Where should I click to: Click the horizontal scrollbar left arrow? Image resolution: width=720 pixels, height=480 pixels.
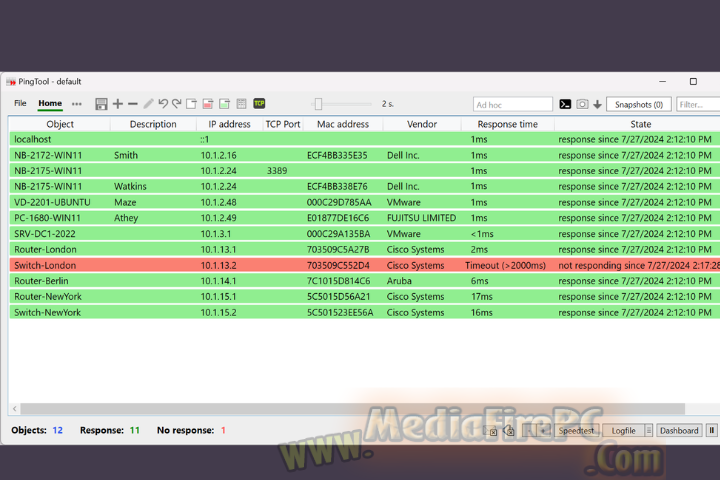(15, 408)
